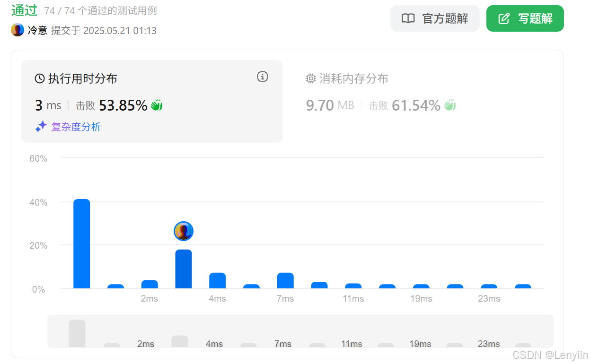Click the '20%' y-axis label
This screenshot has width=590, height=364.
pos(38,246)
